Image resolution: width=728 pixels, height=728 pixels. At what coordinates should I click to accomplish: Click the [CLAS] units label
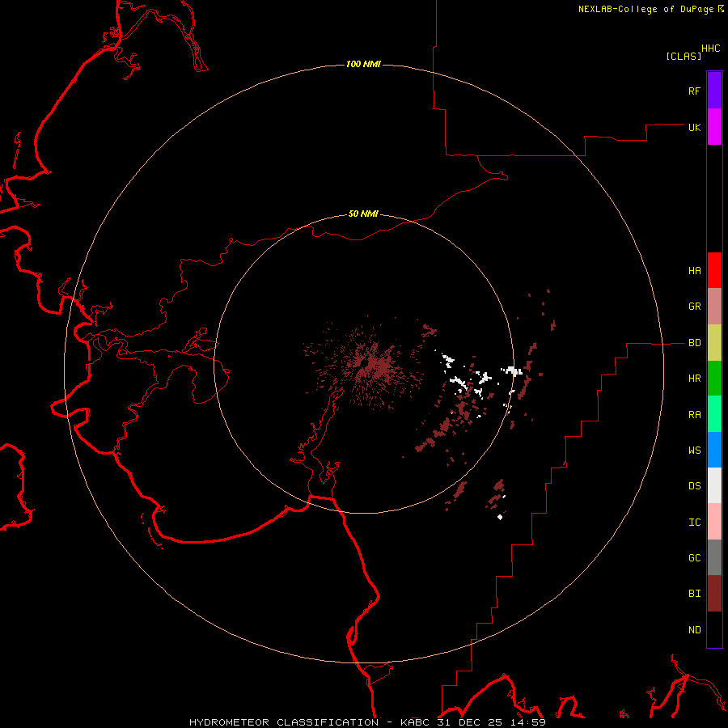[x=684, y=56]
